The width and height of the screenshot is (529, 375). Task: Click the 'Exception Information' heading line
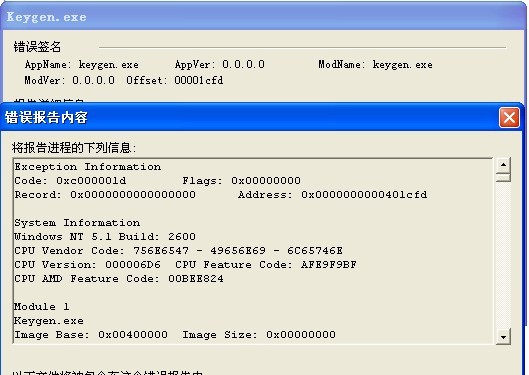(88, 167)
